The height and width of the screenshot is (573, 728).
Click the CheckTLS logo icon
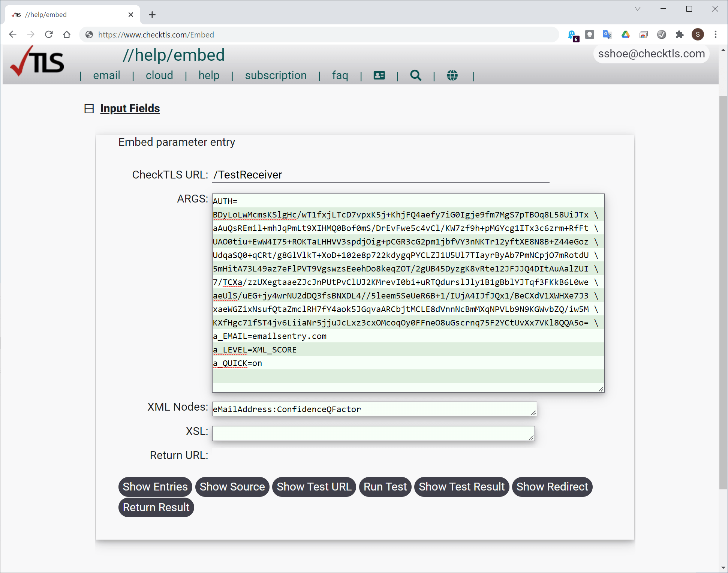[x=37, y=62]
